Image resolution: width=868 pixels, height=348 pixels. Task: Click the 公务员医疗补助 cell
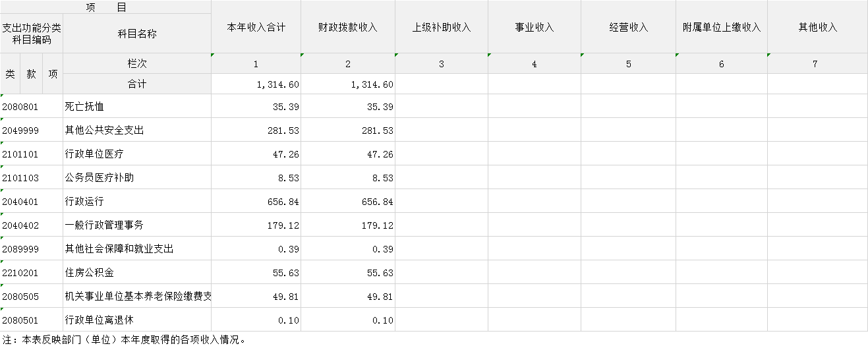click(100, 178)
